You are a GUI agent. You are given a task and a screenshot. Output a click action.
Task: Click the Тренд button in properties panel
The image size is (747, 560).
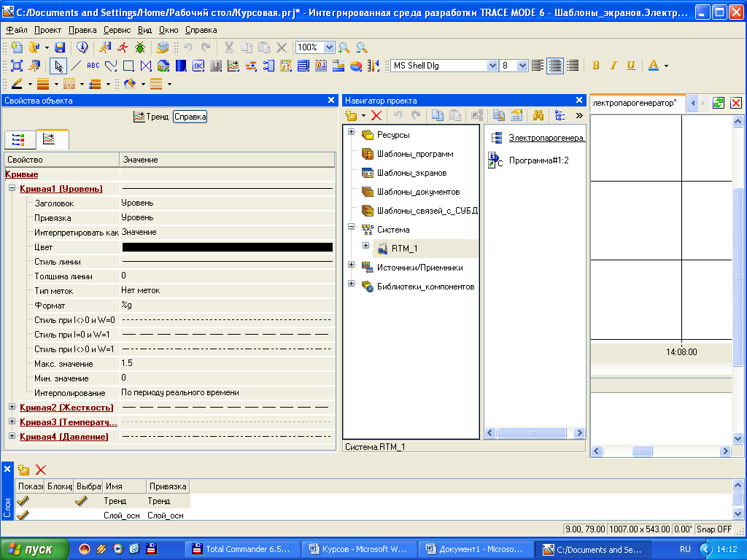pos(151,117)
